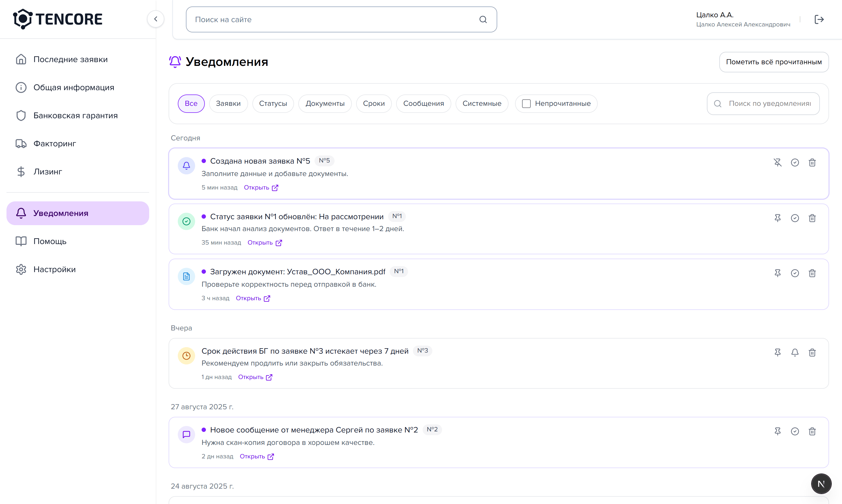842x504 pixels.
Task: Collapse the sidebar with chevron button
Action: click(156, 19)
